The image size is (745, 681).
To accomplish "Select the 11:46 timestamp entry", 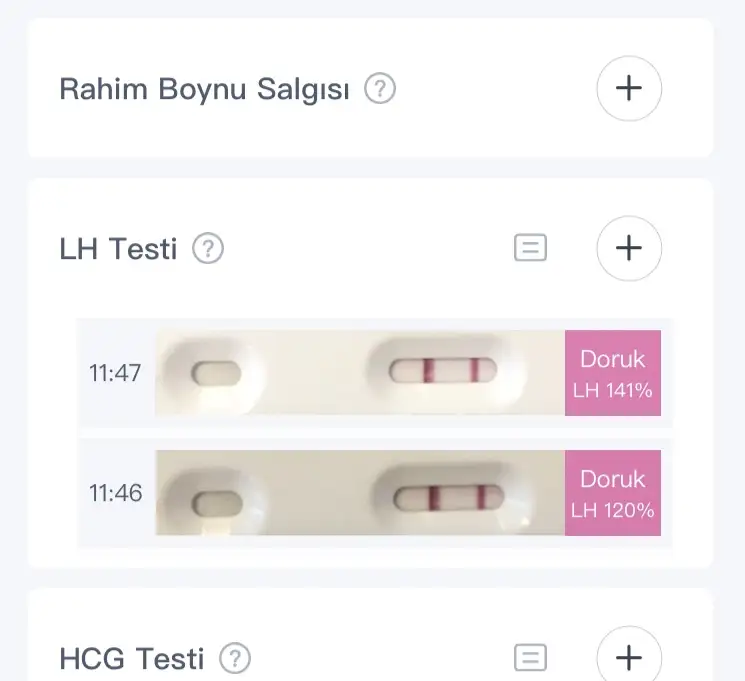I will 115,493.
